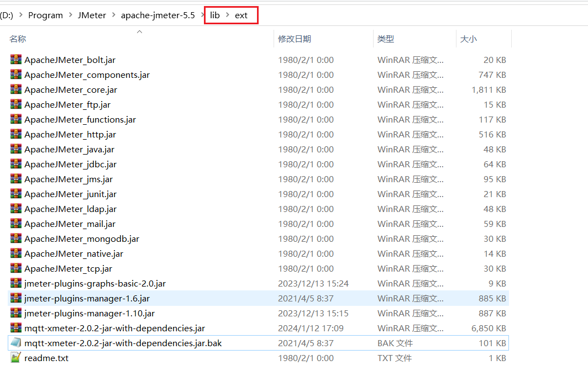Image resolution: width=588 pixels, height=392 pixels.
Task: Select the file name ApacheJMeter_core.jar
Action: tap(71, 90)
